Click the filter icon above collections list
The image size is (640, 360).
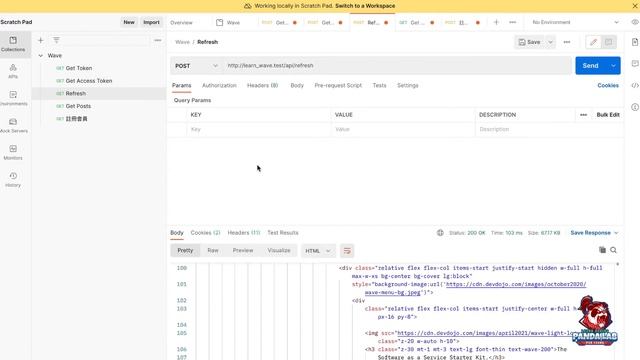pyautogui.click(x=56, y=40)
